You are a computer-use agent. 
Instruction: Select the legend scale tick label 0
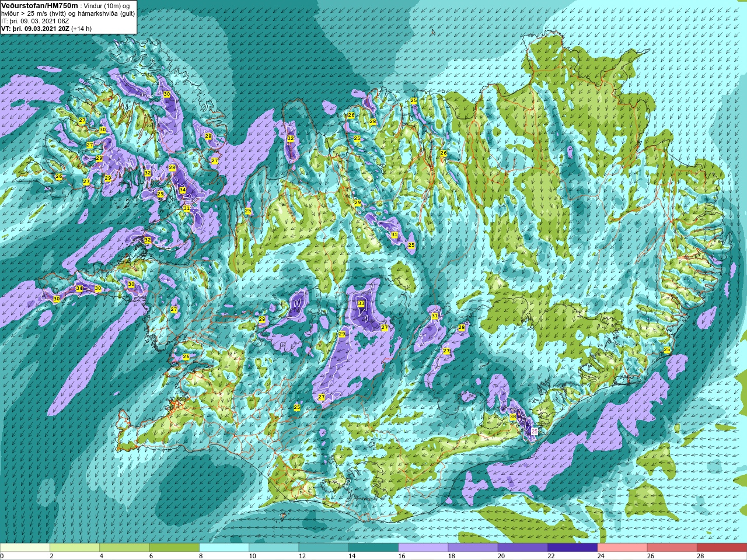(x=3, y=556)
